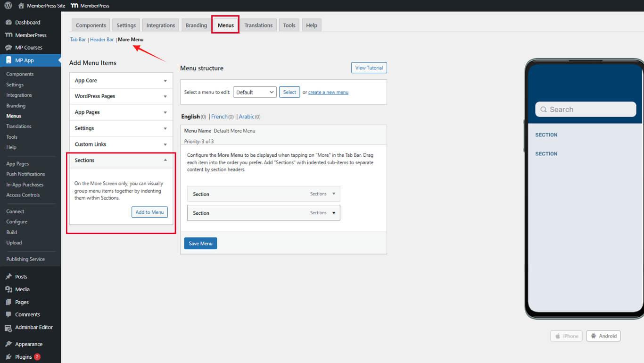
Task: Click the Comments bubble icon
Action: [8, 314]
